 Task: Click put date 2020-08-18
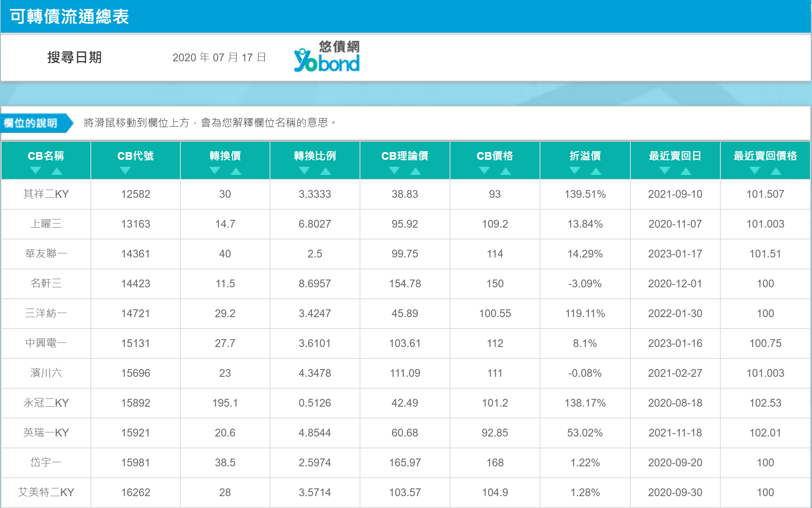click(x=675, y=403)
